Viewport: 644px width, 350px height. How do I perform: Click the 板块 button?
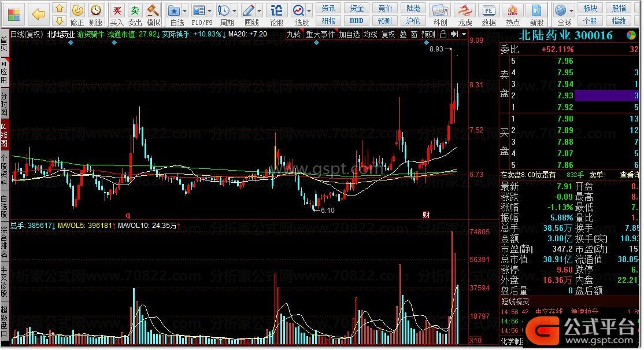click(591, 8)
